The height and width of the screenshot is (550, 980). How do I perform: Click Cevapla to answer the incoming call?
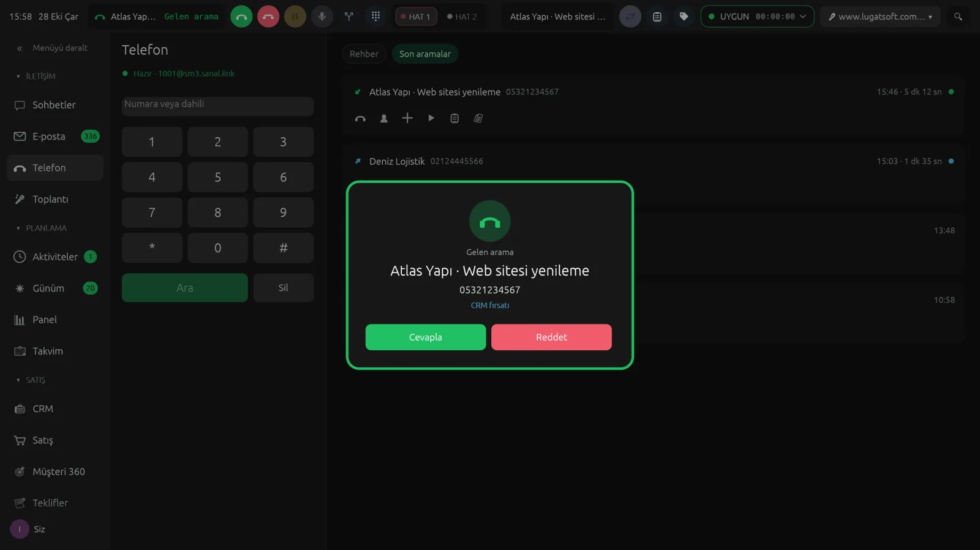426,337
